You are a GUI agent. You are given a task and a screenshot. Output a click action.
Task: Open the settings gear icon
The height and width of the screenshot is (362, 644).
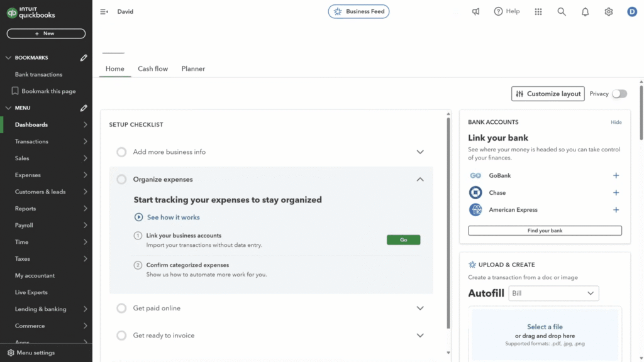[x=608, y=12]
